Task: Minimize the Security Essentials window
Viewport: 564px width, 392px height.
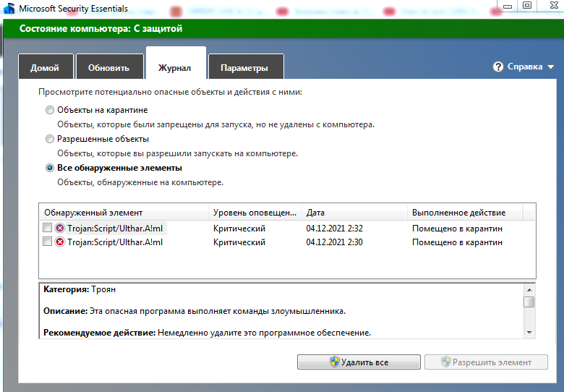Action: click(507, 5)
